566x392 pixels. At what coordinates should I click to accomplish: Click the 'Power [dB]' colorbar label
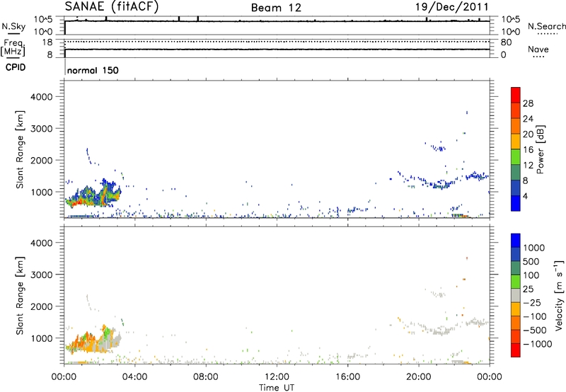540,149
